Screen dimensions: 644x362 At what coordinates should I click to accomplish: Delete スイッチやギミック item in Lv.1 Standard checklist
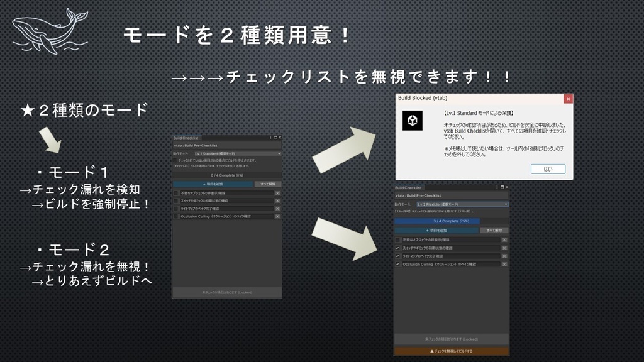tap(277, 200)
